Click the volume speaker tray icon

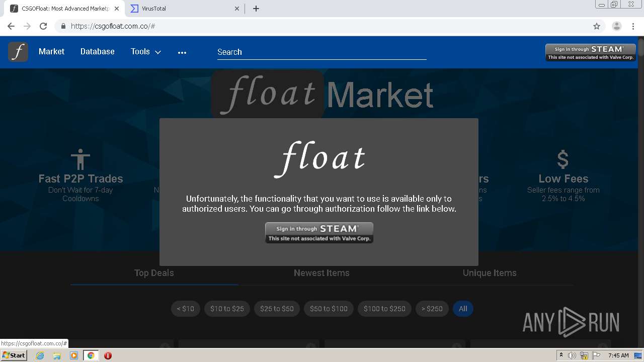click(x=572, y=355)
